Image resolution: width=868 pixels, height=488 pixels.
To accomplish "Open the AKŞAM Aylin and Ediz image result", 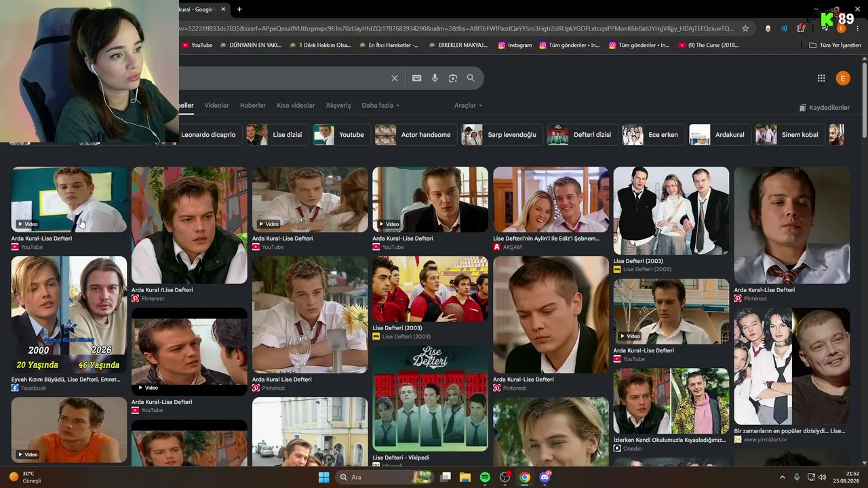I will pyautogui.click(x=551, y=200).
